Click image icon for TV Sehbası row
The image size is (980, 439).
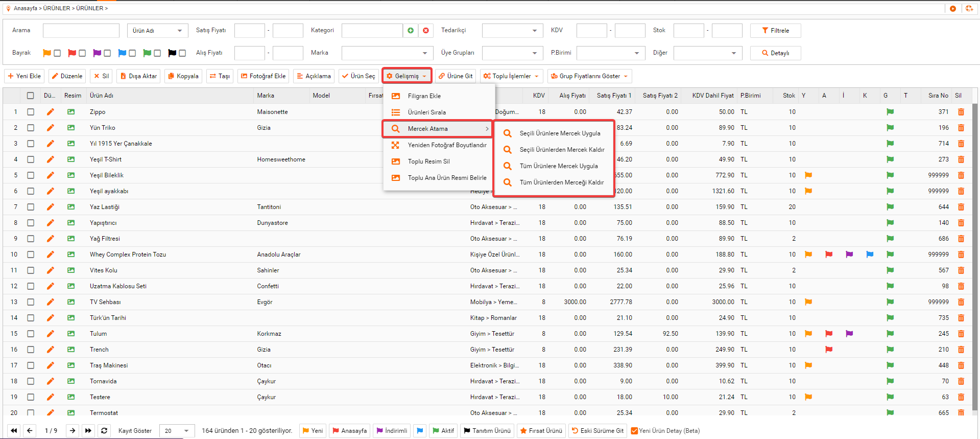71,302
